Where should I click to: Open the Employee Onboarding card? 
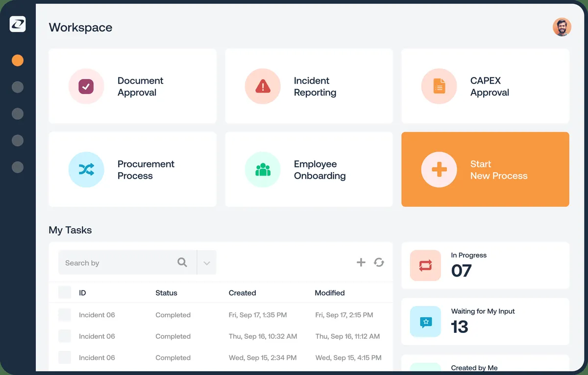(x=309, y=169)
